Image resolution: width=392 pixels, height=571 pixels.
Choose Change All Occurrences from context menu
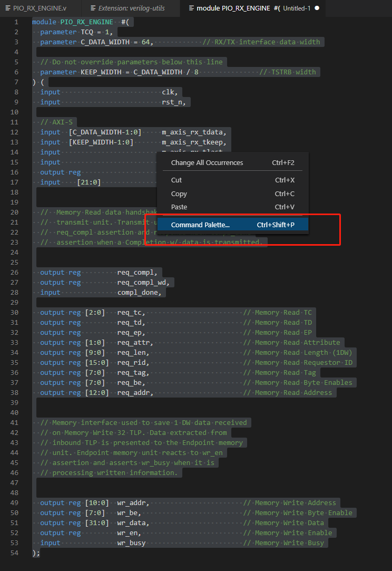tap(232, 163)
